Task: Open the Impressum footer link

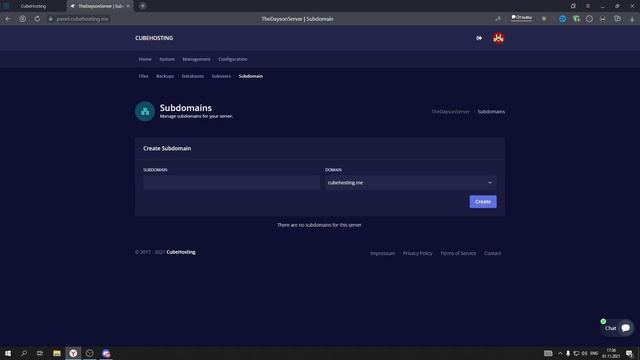Action: 382,253
